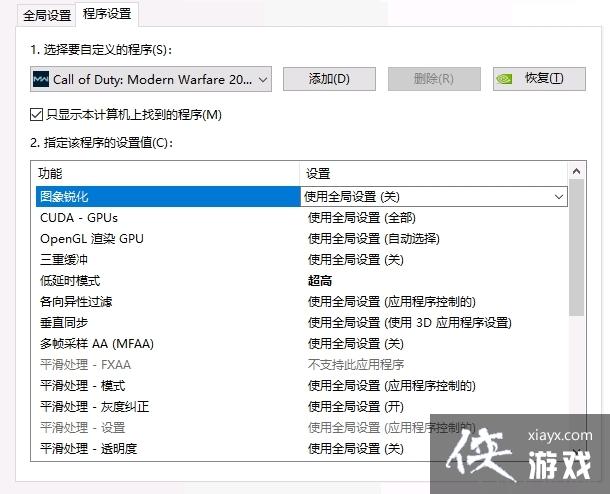Screen dimensions: 610x494
Task: Click the 恢复(I) restore button
Action: tap(539, 79)
